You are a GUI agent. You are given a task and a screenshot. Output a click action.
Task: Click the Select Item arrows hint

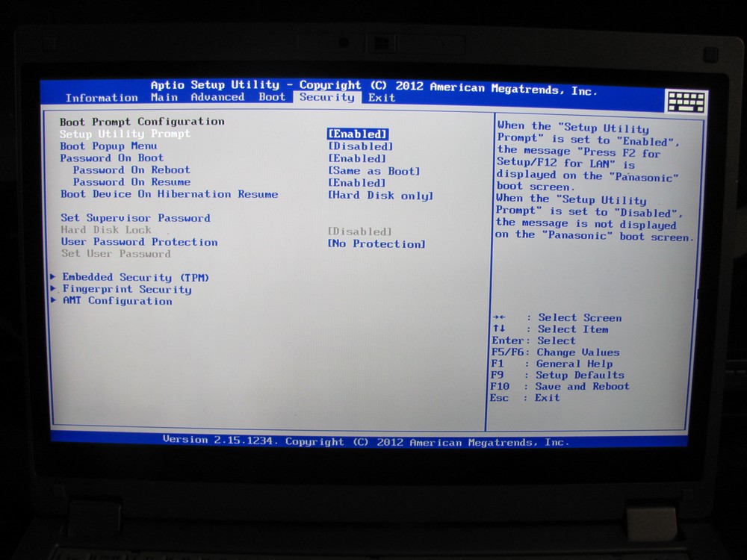(551, 329)
